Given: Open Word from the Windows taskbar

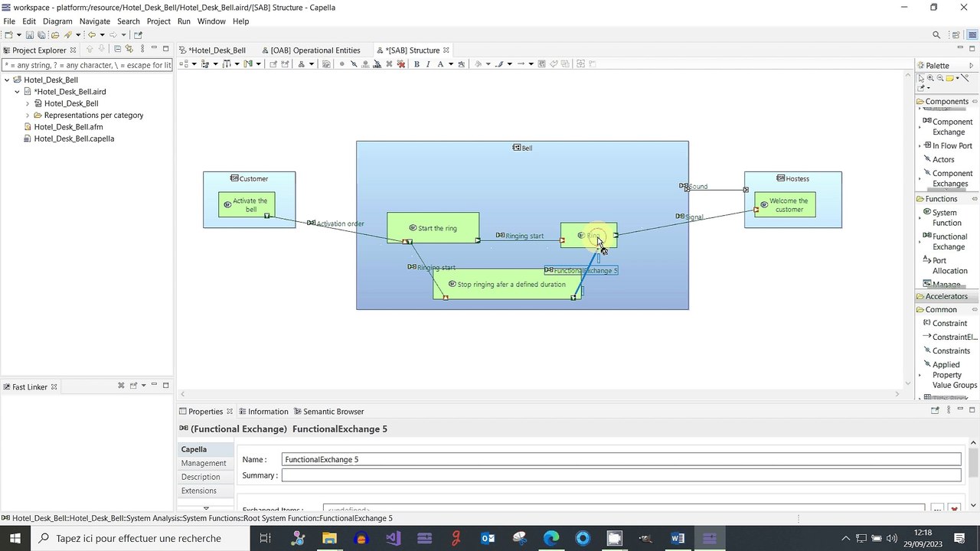Looking at the screenshot, I should point(677,538).
